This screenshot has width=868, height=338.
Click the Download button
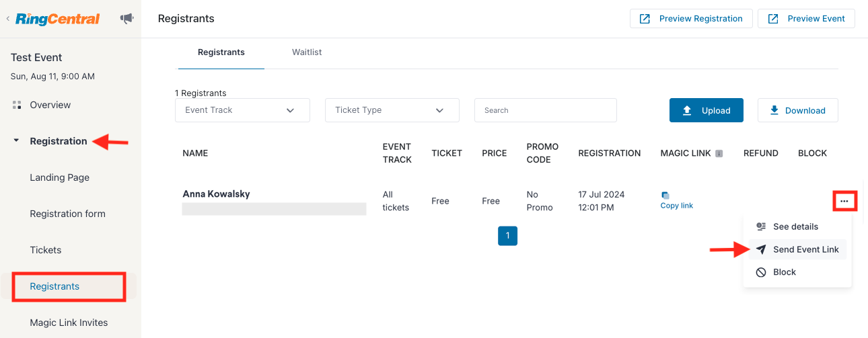coord(798,110)
